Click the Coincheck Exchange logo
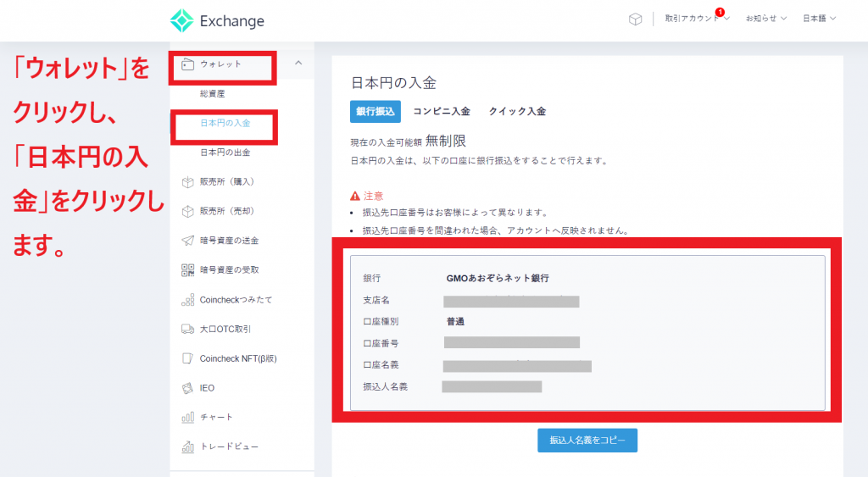This screenshot has height=477, width=868. [217, 20]
